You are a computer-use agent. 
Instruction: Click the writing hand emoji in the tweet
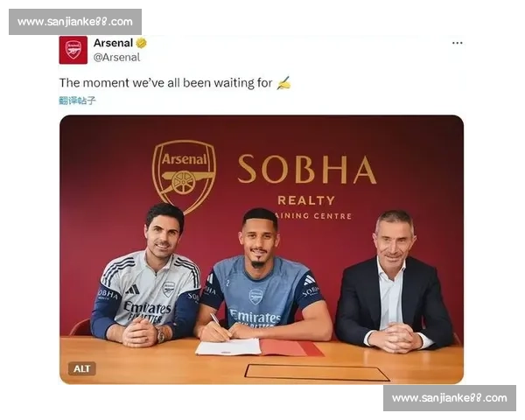pyautogui.click(x=283, y=83)
